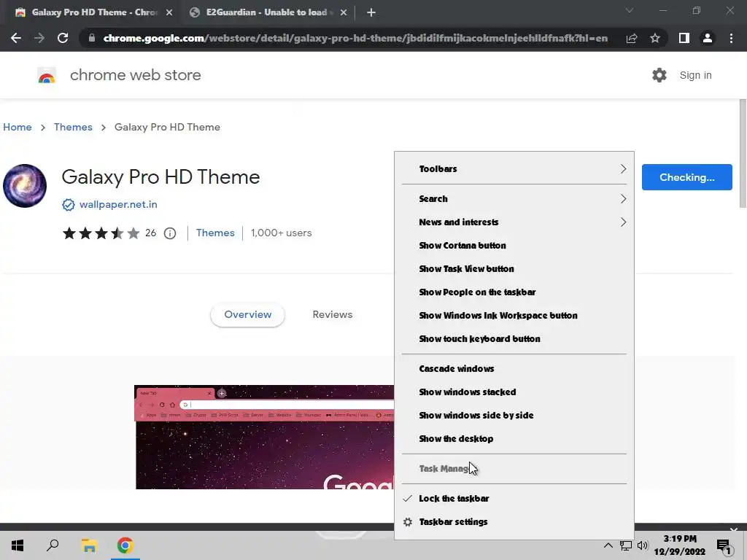Toggle Show People on the taskbar

[514, 292]
